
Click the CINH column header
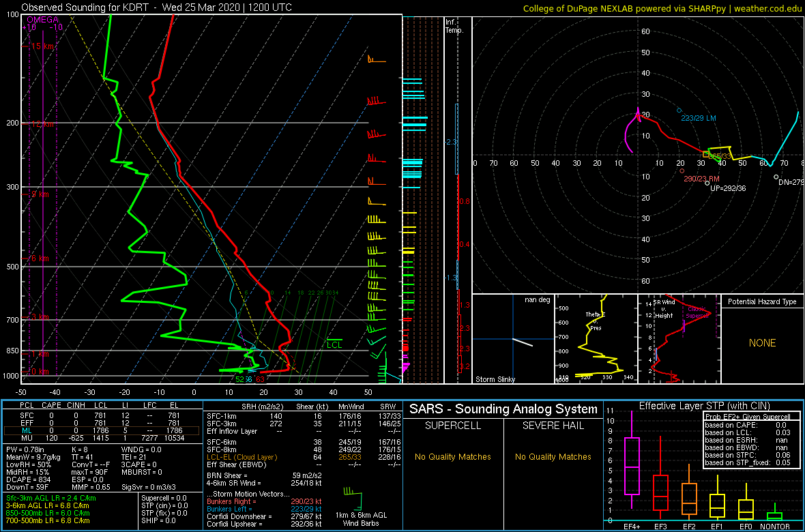coord(76,407)
